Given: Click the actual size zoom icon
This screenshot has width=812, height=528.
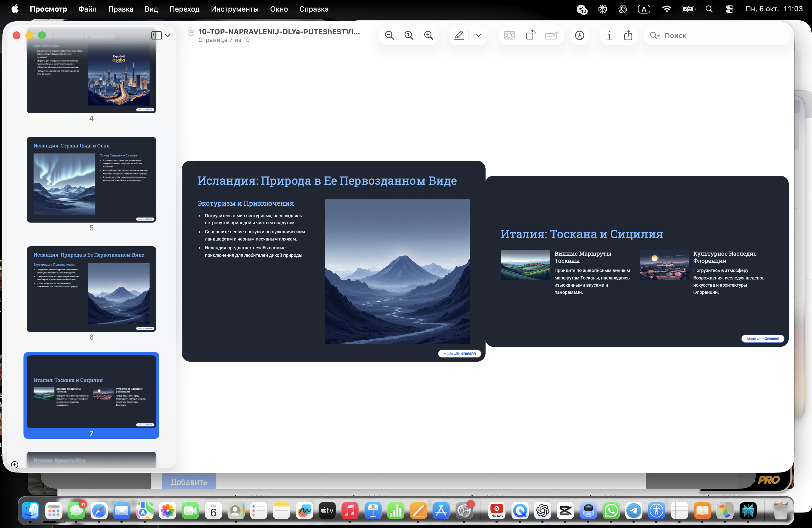Looking at the screenshot, I should (409, 35).
